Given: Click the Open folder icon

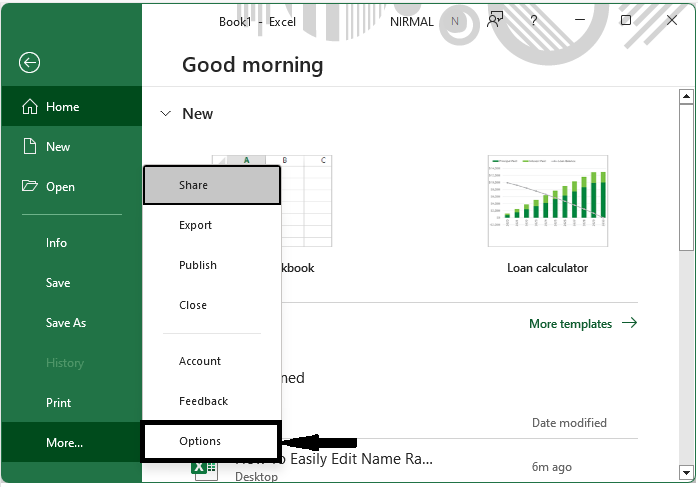Looking at the screenshot, I should point(30,186).
